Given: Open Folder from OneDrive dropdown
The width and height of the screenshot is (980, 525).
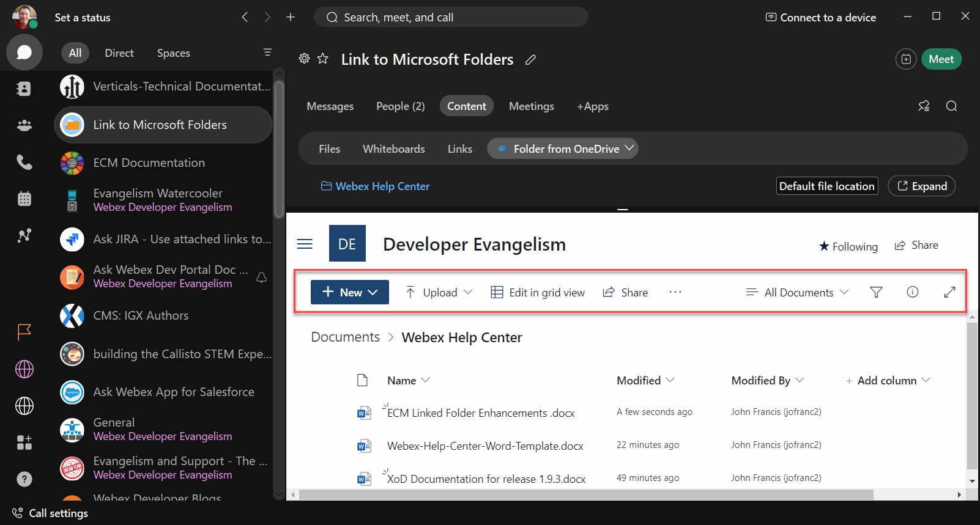Looking at the screenshot, I should (562, 149).
